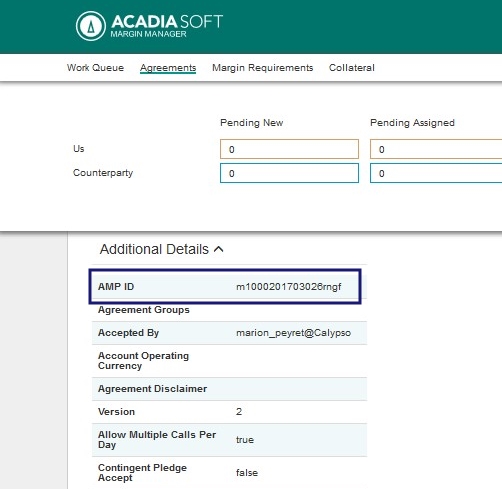Switch to the Agreements tab
Image resolution: width=502 pixels, height=489 pixels.
pyautogui.click(x=168, y=68)
